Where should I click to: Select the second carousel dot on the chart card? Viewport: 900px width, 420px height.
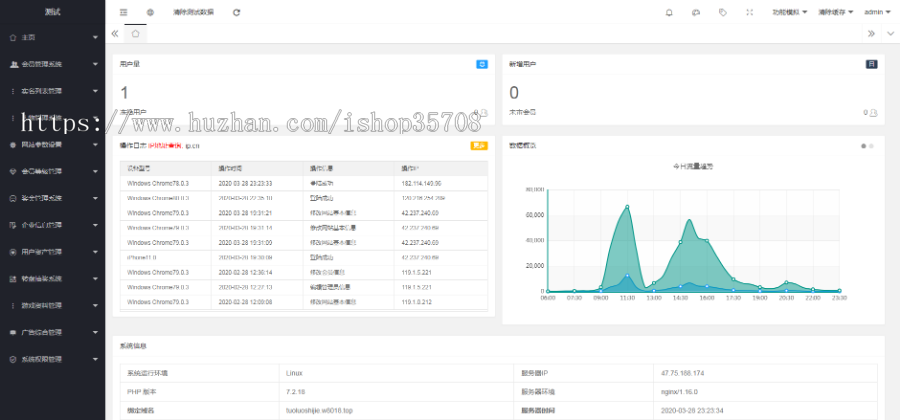[x=871, y=146]
